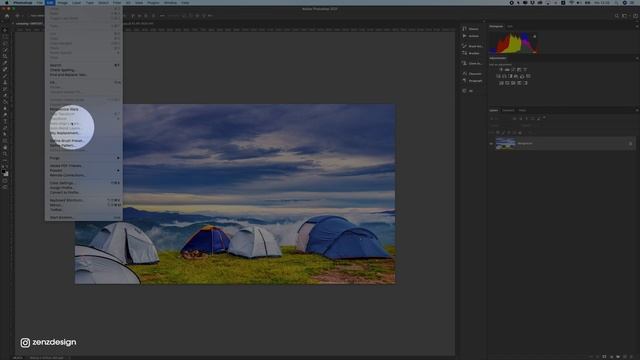Select the Move tool

[x=5, y=30]
